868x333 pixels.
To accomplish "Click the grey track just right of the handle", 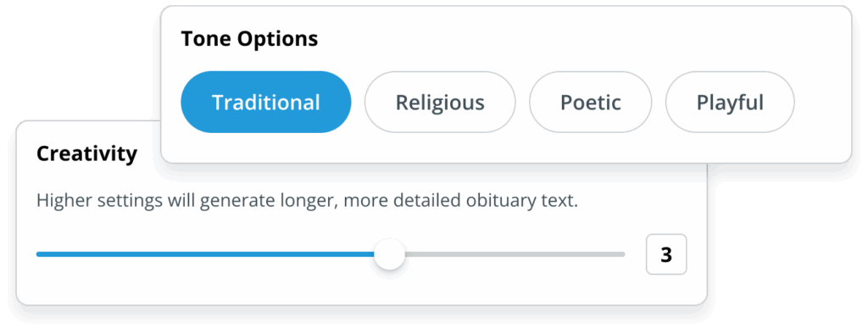I will coord(420,254).
